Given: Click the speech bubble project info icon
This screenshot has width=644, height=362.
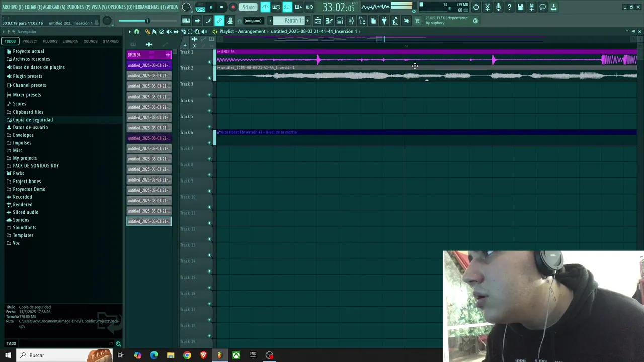Looking at the screenshot, I should point(542,7).
